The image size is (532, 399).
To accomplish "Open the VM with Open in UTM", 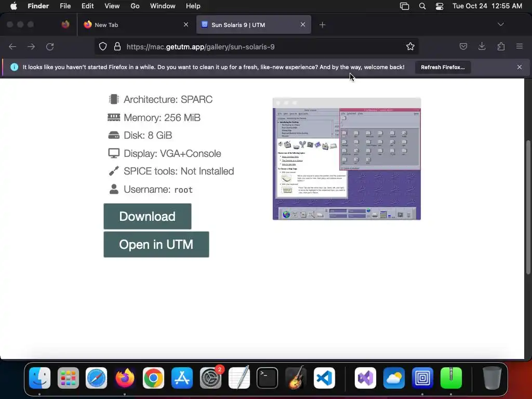I will coord(156,244).
